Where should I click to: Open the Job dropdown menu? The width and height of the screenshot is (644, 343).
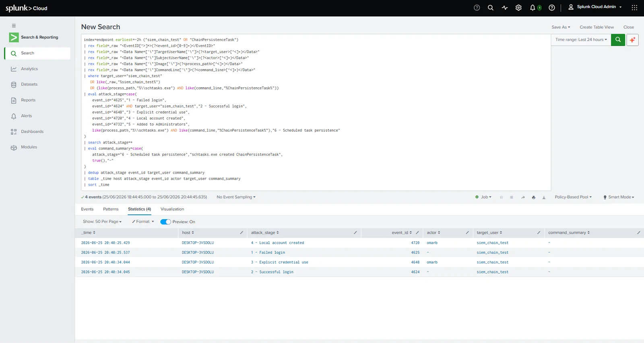[x=483, y=197]
